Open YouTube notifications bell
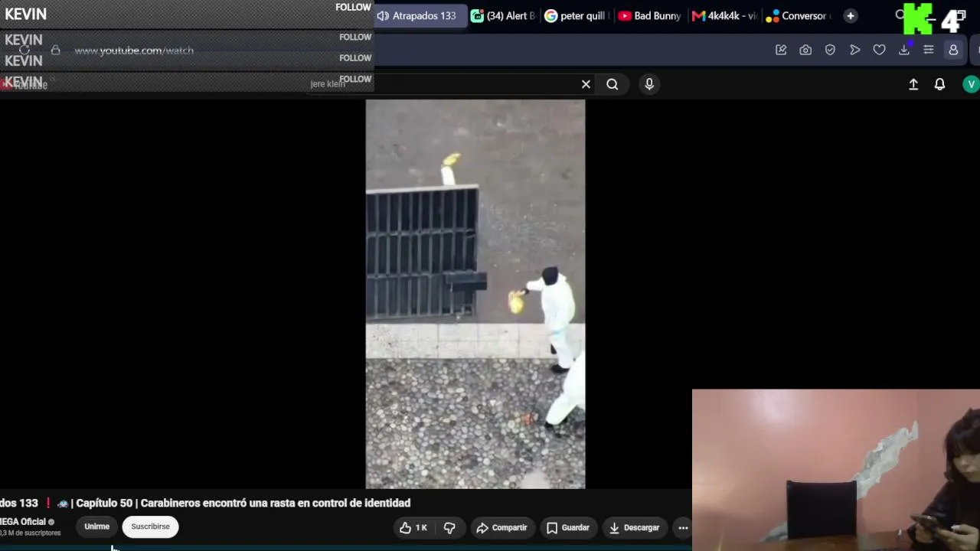 pyautogui.click(x=939, y=84)
